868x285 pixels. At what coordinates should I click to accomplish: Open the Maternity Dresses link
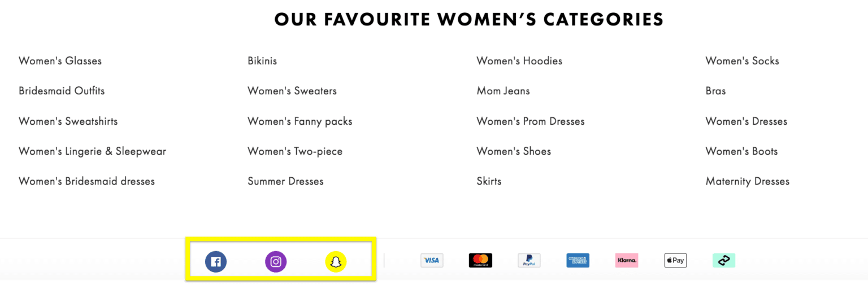pyautogui.click(x=747, y=182)
